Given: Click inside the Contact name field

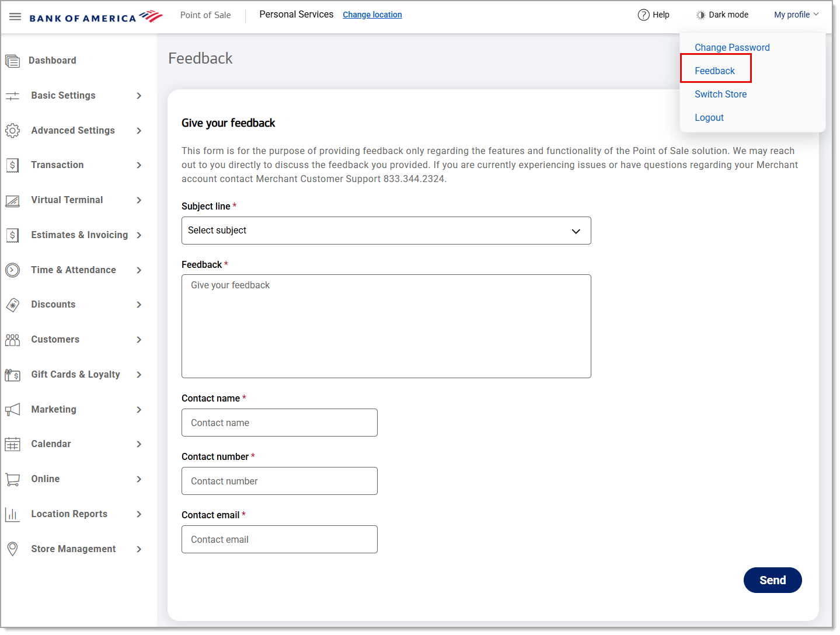Looking at the screenshot, I should pyautogui.click(x=279, y=423).
